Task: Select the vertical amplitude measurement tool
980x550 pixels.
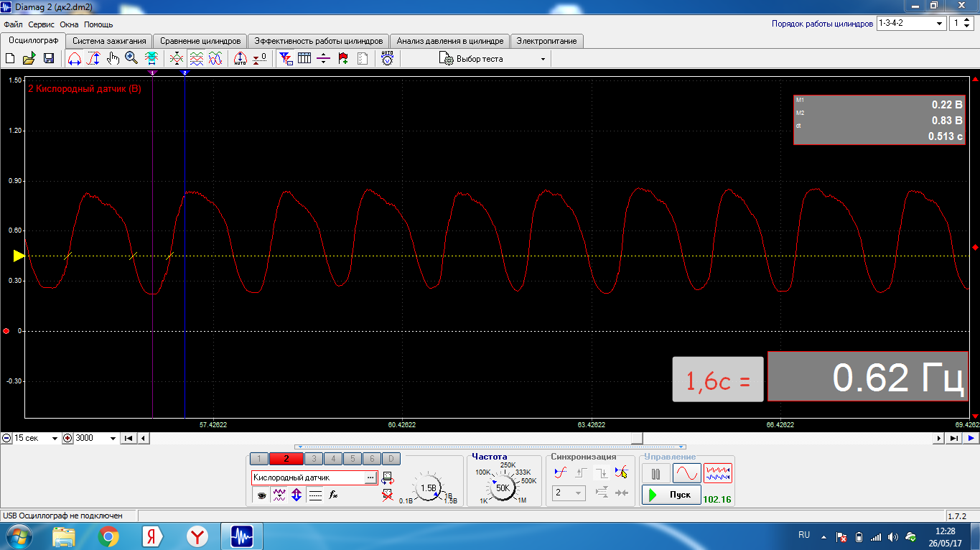Action: click(x=93, y=59)
